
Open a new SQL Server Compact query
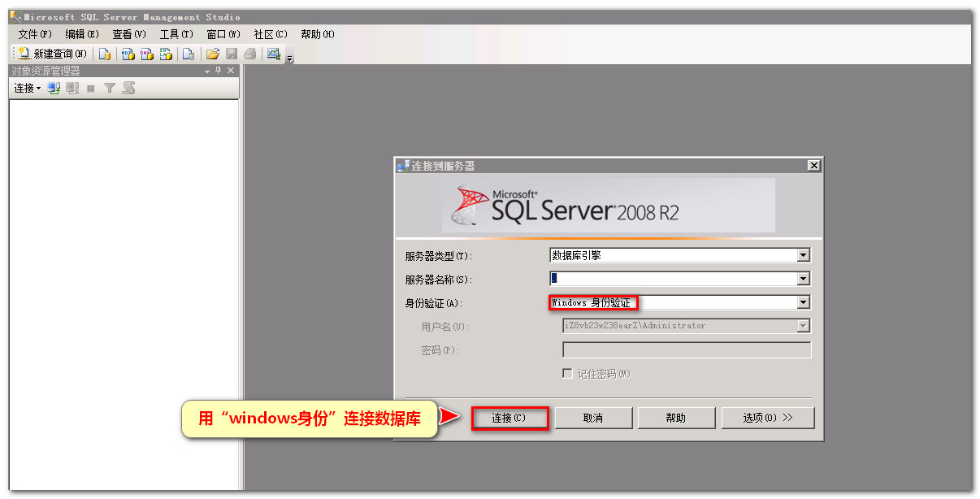tap(188, 54)
